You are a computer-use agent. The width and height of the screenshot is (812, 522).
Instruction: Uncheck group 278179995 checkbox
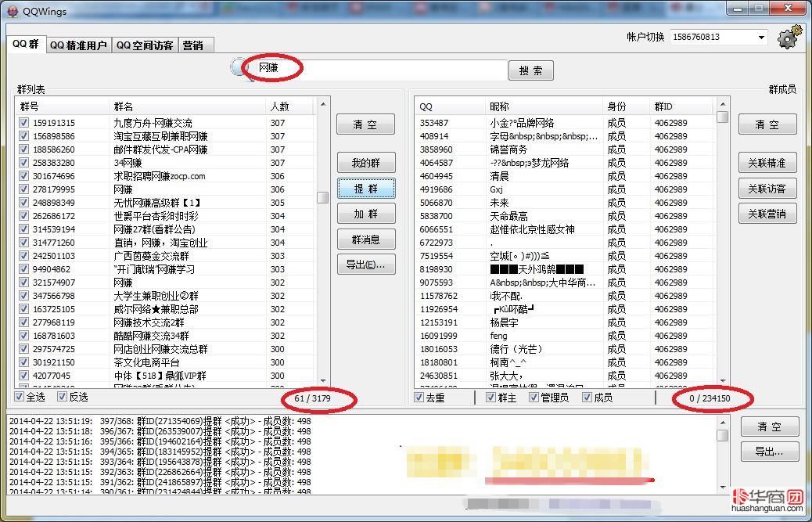[x=23, y=189]
